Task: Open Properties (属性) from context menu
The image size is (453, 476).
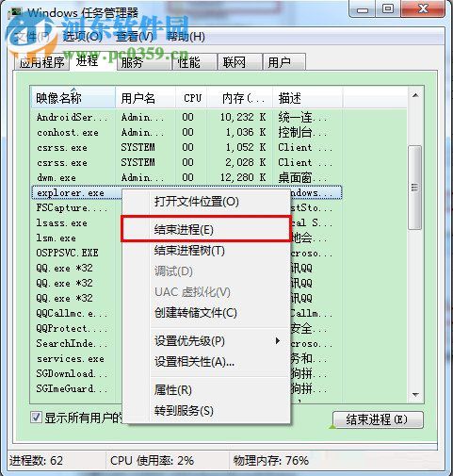Action: 205,390
